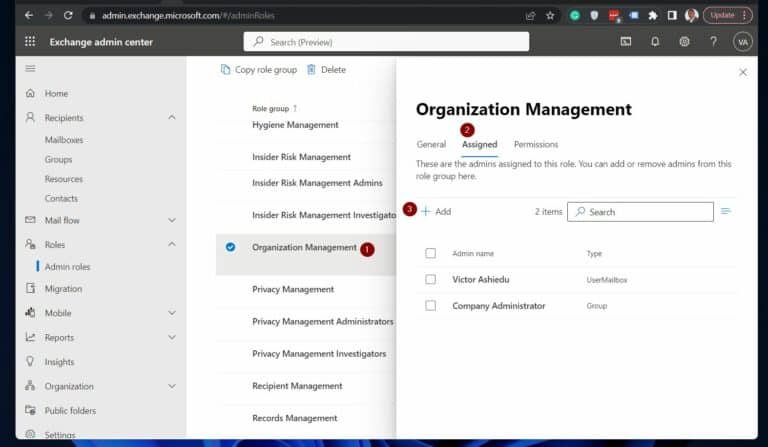768x447 pixels.
Task: Open the settings gear in the header
Action: point(684,42)
